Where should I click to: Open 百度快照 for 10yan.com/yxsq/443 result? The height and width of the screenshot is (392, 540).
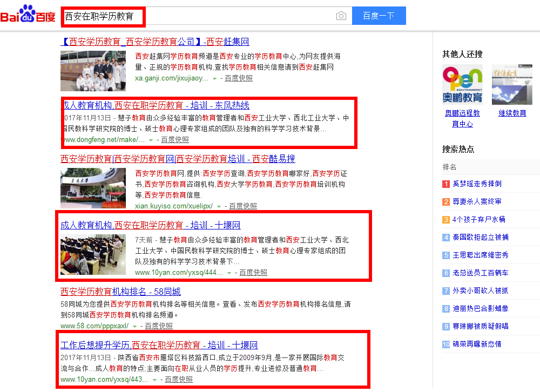point(179,379)
